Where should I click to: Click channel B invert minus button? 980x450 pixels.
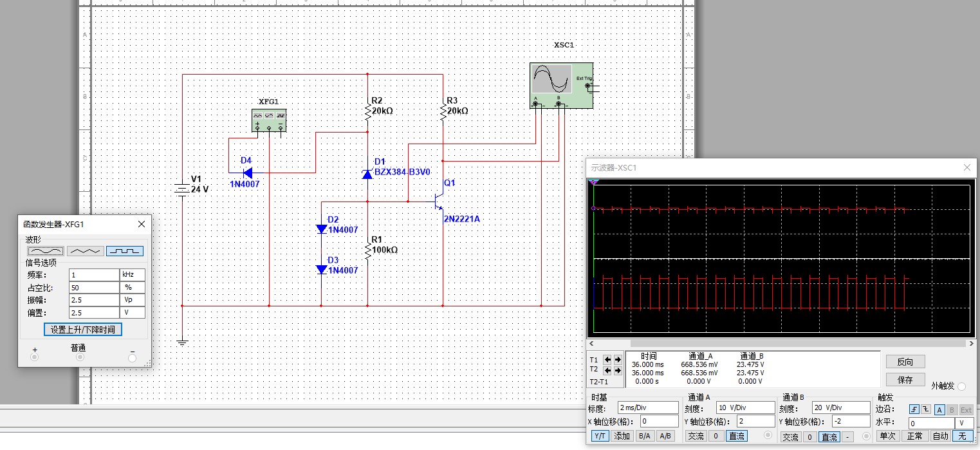click(847, 437)
